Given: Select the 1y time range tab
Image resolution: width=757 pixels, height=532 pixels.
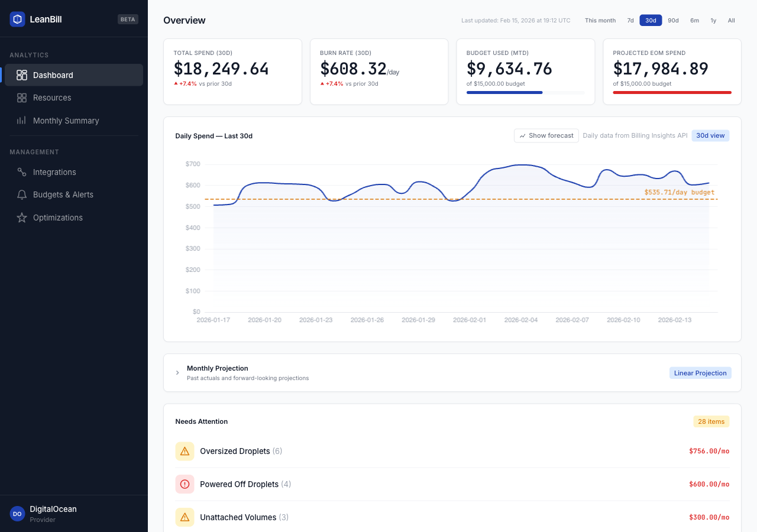Looking at the screenshot, I should (x=713, y=20).
